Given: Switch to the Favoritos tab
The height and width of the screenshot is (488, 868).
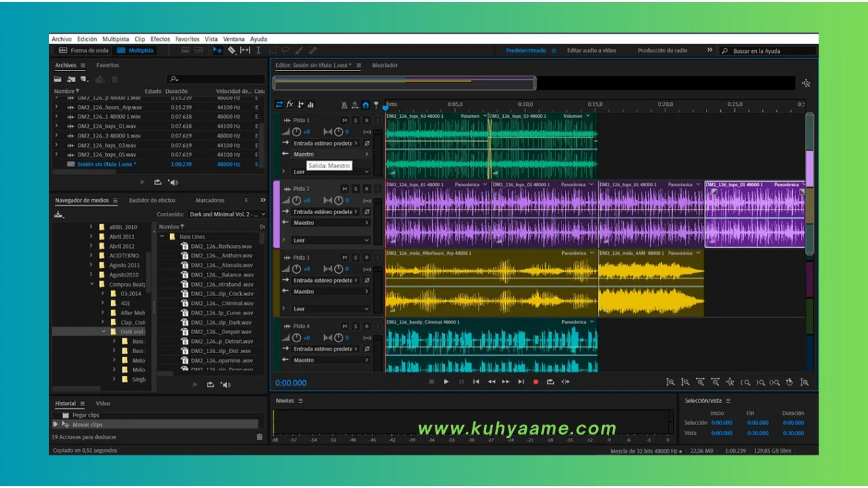Looking at the screenshot, I should click(x=107, y=65).
